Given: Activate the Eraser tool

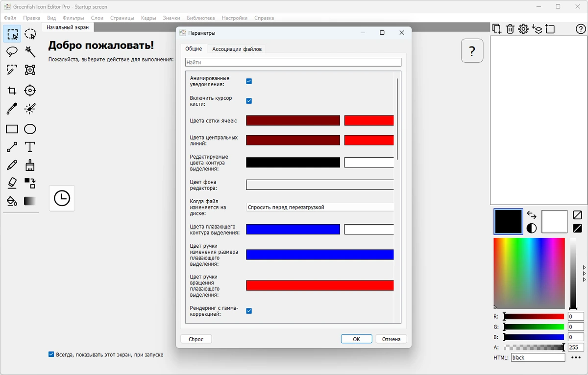Looking at the screenshot, I should click(x=12, y=183).
